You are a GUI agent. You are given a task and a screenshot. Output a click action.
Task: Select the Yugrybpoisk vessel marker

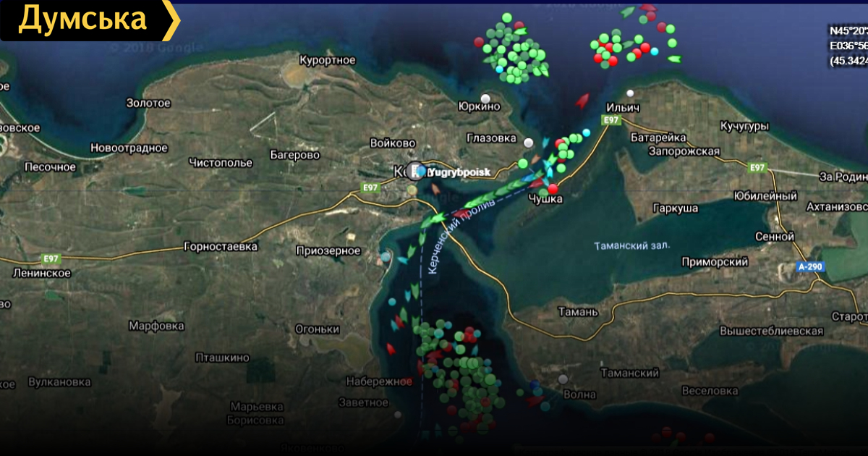416,171
